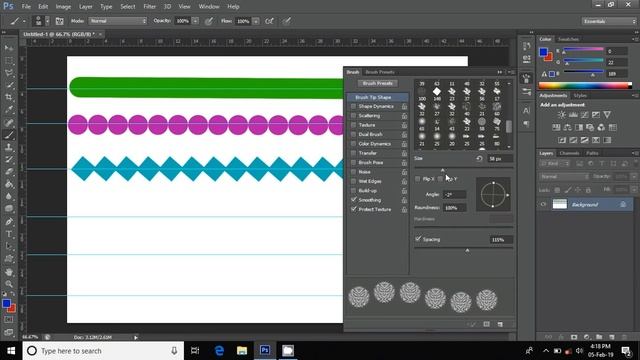Click the foreground color swatch in Color panel
Viewport: 640px width, 360px height.
point(543,52)
